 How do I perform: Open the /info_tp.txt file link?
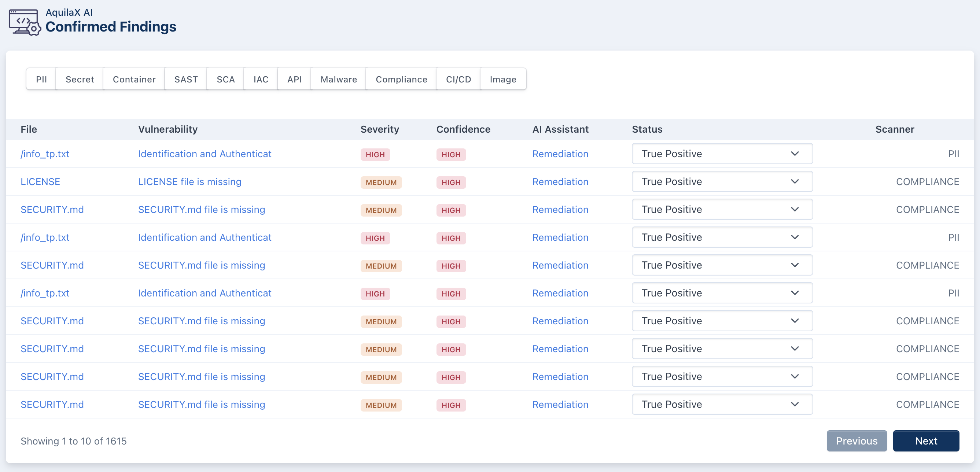[45, 154]
